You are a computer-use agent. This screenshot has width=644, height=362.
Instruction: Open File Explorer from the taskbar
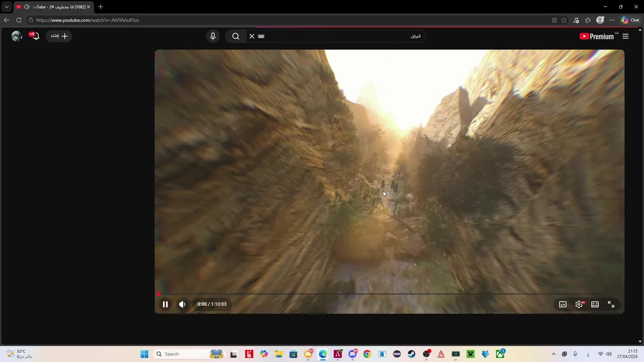tap(279, 354)
